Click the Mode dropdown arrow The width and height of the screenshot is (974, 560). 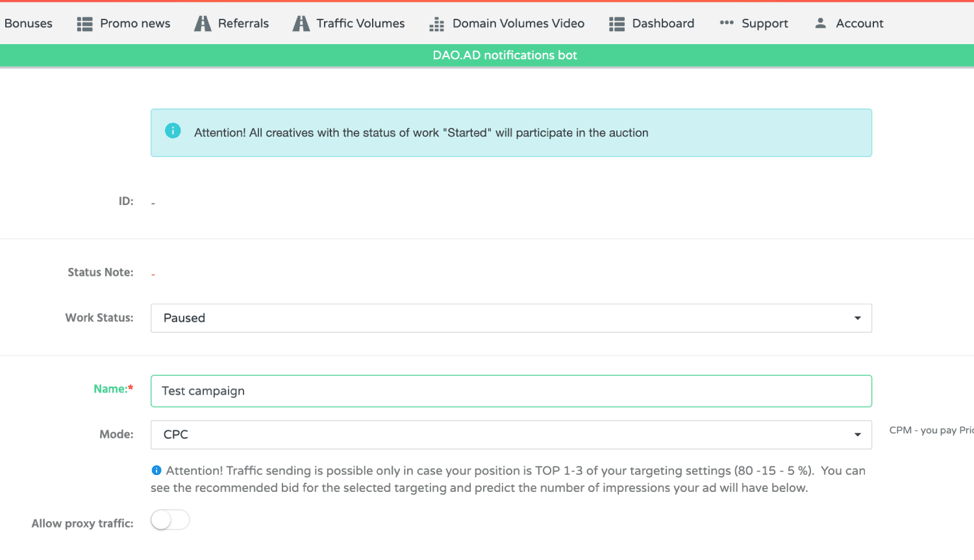click(858, 435)
